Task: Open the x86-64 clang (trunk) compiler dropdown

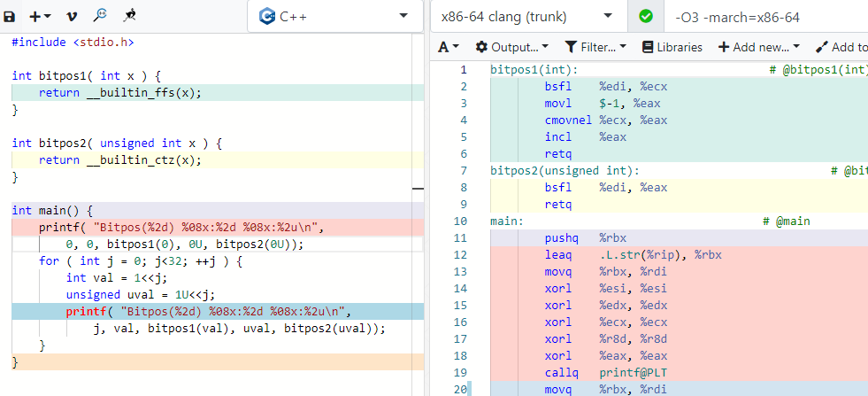Action: pos(528,17)
